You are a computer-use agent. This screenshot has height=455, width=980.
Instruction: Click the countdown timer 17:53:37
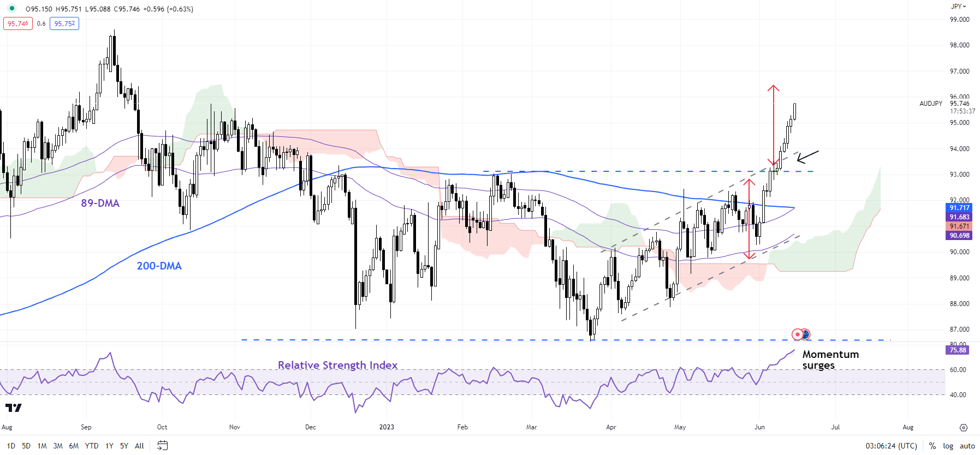[962, 111]
